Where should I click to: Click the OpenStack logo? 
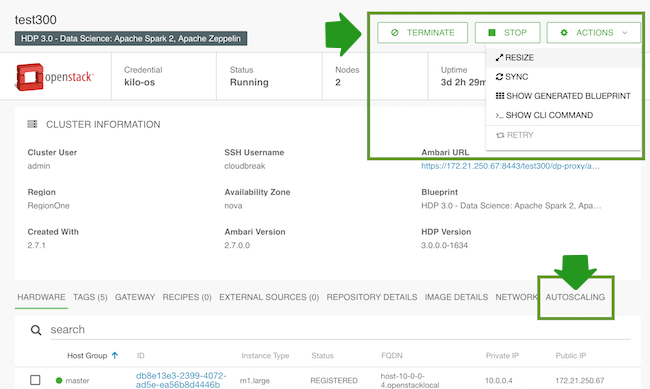point(55,77)
